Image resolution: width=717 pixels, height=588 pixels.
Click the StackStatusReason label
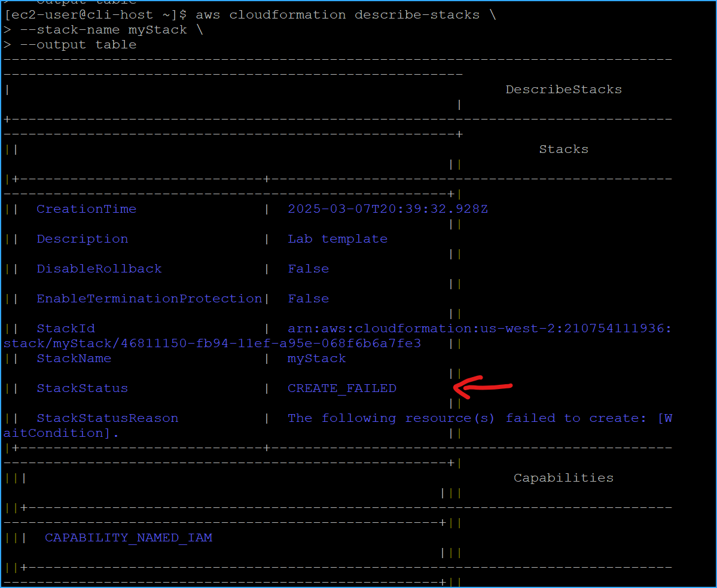[107, 418]
